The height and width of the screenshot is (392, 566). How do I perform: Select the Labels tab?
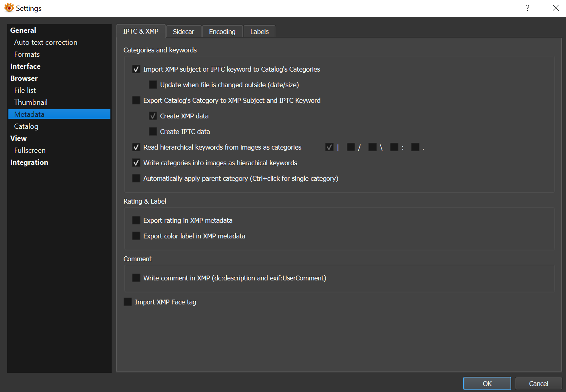(x=259, y=32)
